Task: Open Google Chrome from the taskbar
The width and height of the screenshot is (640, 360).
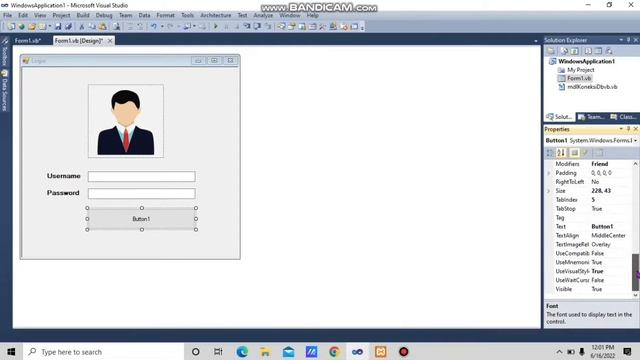Action: click(334, 352)
